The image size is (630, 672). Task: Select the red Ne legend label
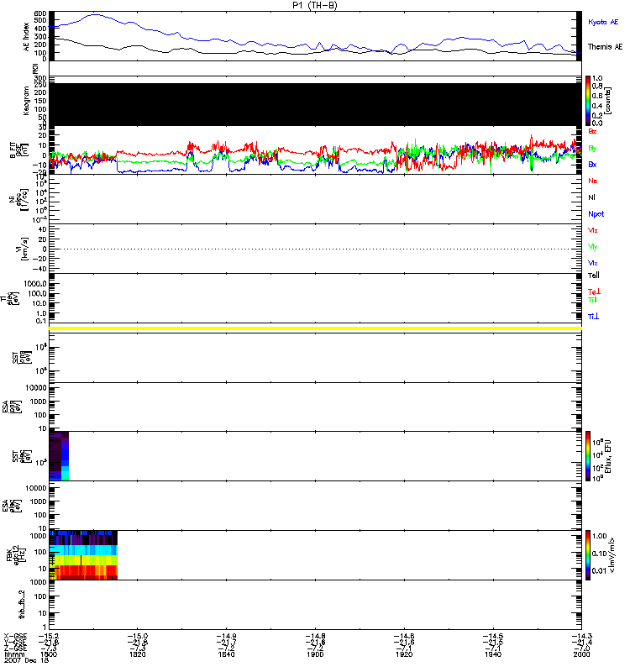tap(593, 181)
